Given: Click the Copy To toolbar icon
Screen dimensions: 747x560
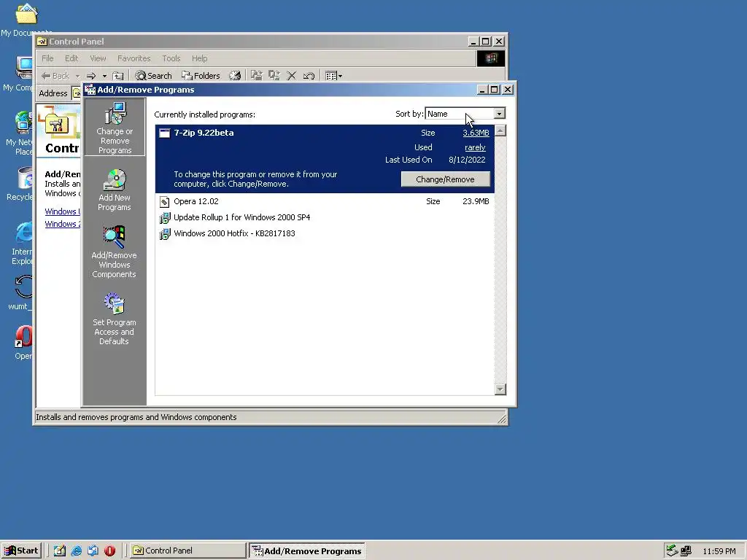Looking at the screenshot, I should 274,76.
